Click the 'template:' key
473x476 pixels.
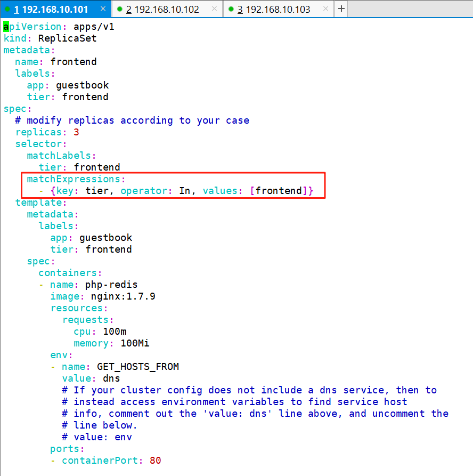41,203
